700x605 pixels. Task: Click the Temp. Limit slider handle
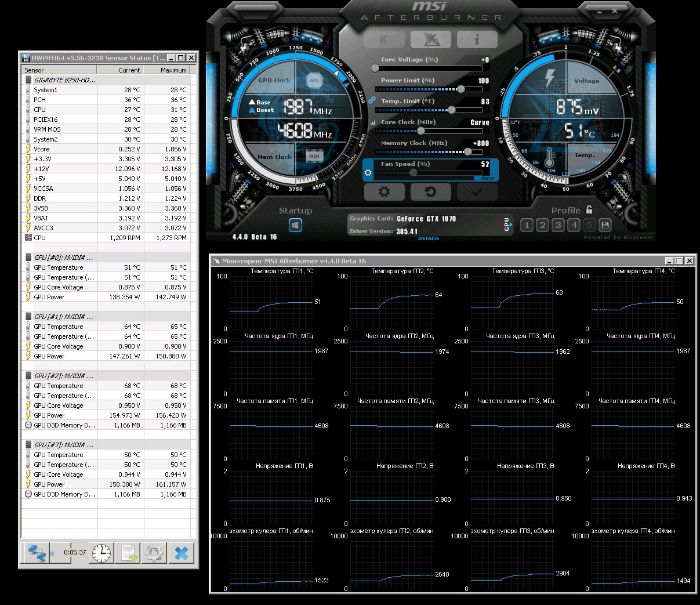tap(451, 110)
